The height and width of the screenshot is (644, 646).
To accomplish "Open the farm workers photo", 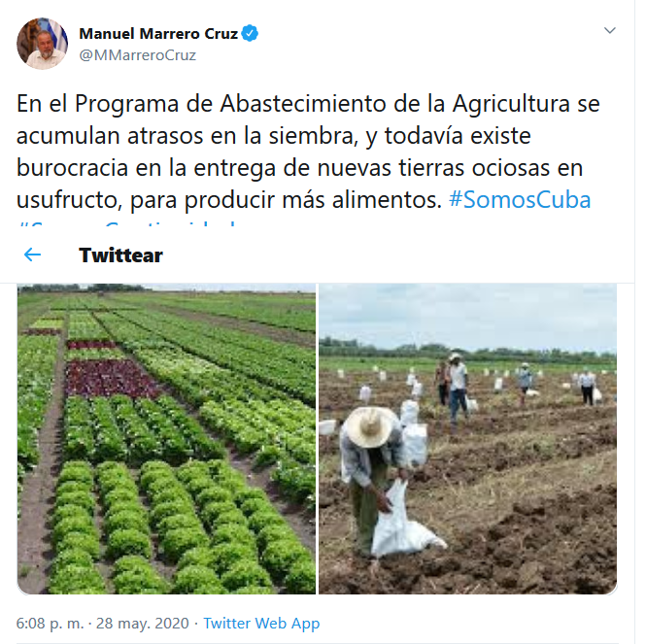I will tap(468, 439).
